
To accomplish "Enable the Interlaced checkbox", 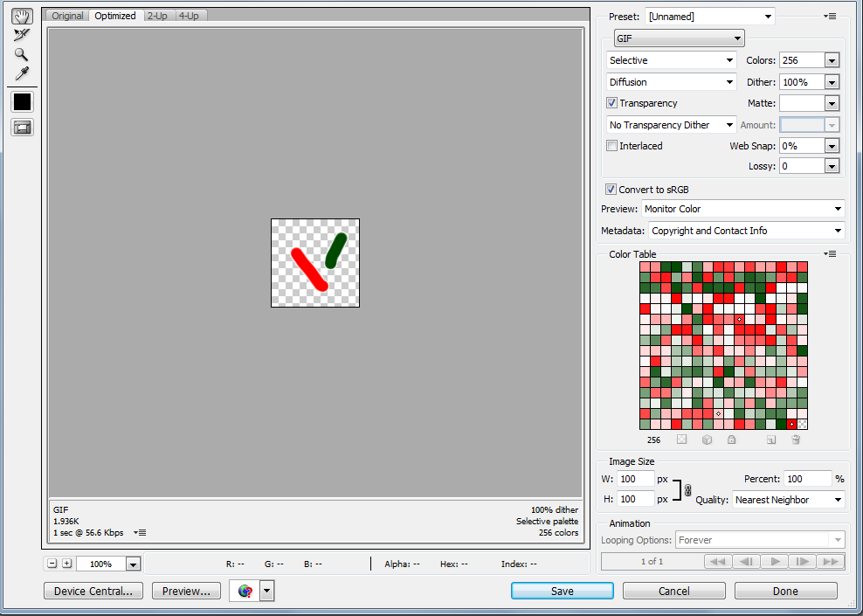I will point(611,146).
